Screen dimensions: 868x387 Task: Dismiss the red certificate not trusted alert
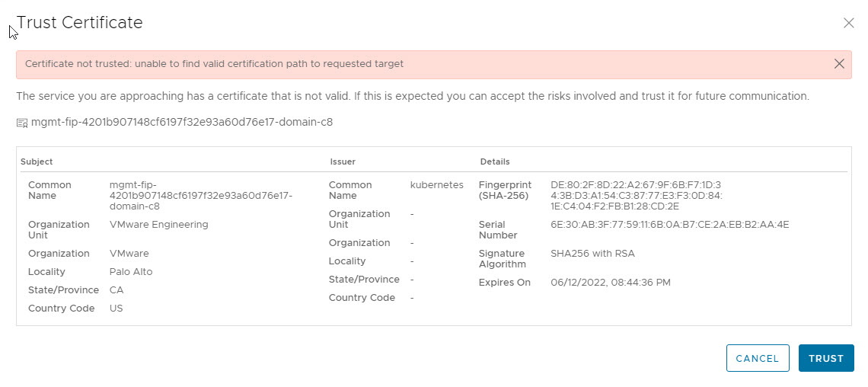click(839, 64)
